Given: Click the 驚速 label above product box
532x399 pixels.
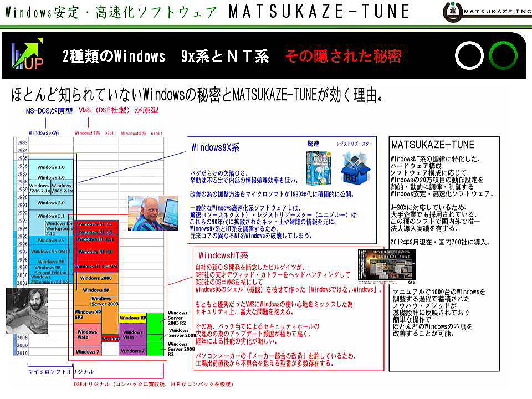Looking at the screenshot, I should [x=313, y=144].
